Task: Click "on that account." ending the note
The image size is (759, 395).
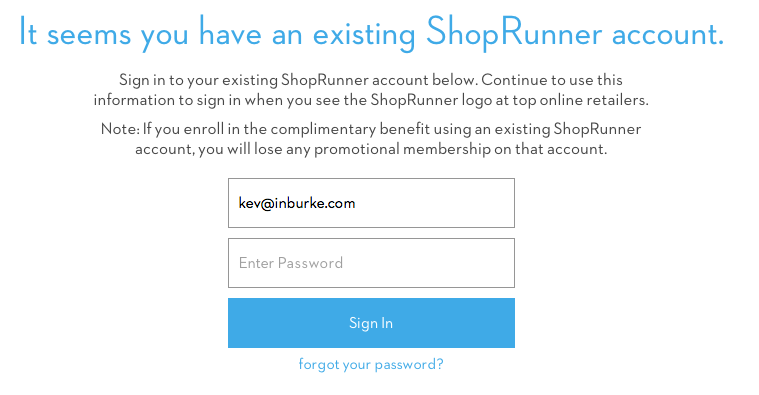Action: [550, 149]
